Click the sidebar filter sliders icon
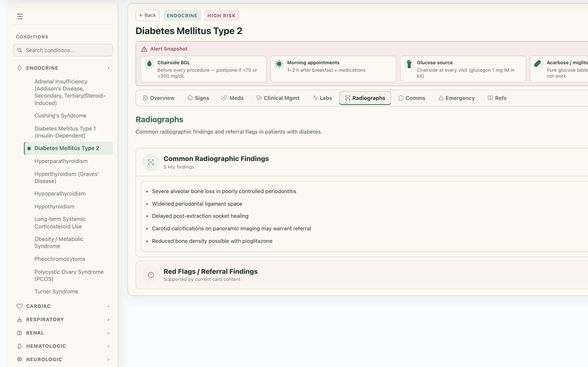 (x=20, y=16)
